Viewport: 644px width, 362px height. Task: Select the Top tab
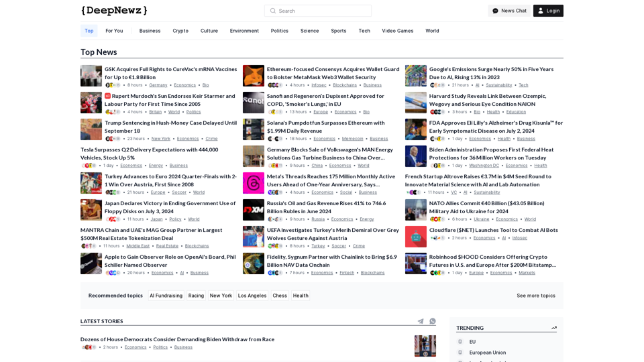tap(89, 31)
